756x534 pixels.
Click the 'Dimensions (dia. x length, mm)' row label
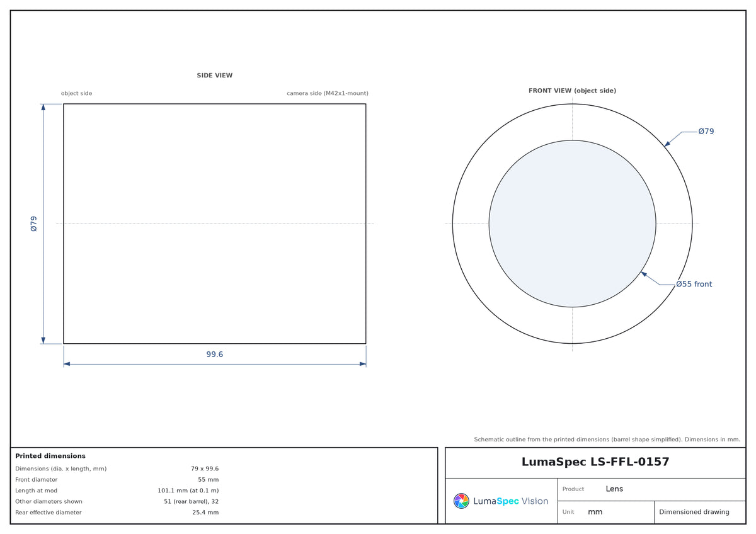[61, 469]
